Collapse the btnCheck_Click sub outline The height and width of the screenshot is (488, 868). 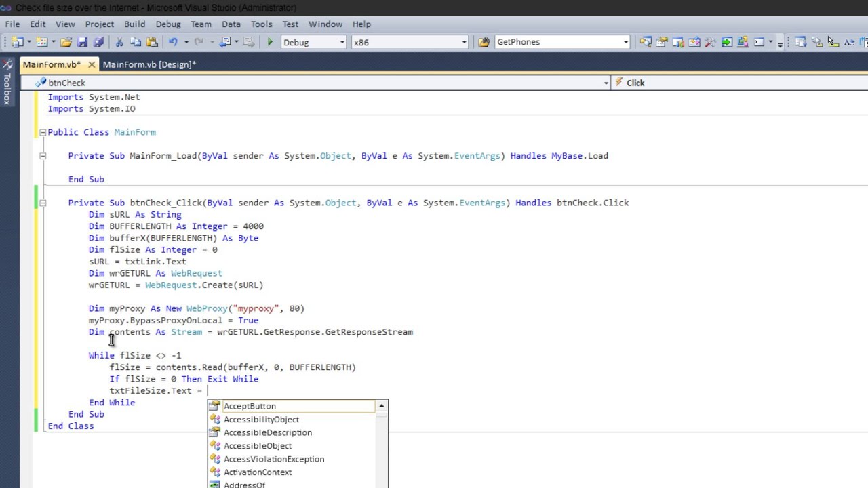pos(43,203)
